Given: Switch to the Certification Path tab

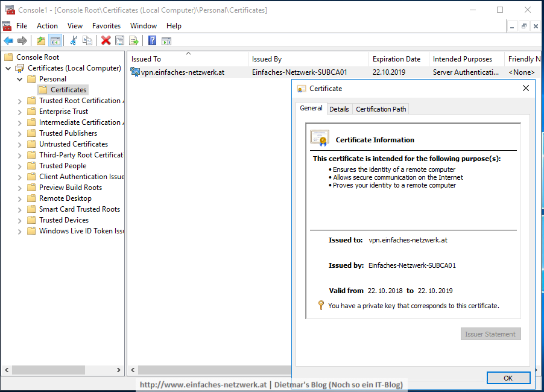Looking at the screenshot, I should pyautogui.click(x=381, y=109).
